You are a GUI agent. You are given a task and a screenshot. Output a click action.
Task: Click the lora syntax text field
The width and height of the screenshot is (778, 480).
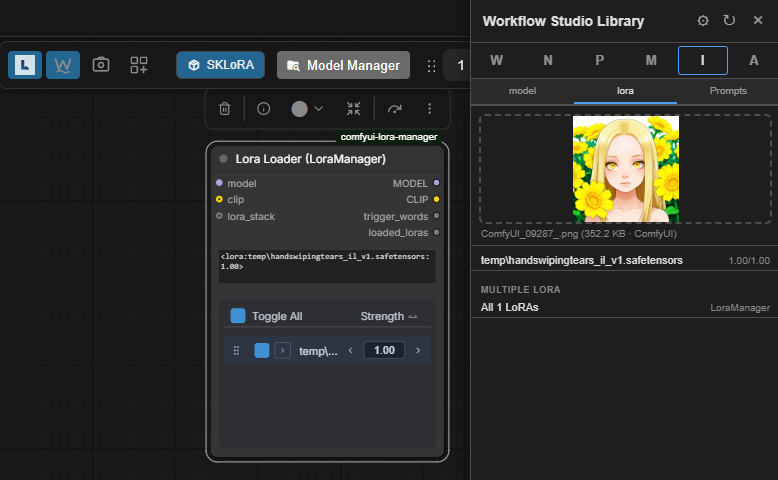pos(327,266)
